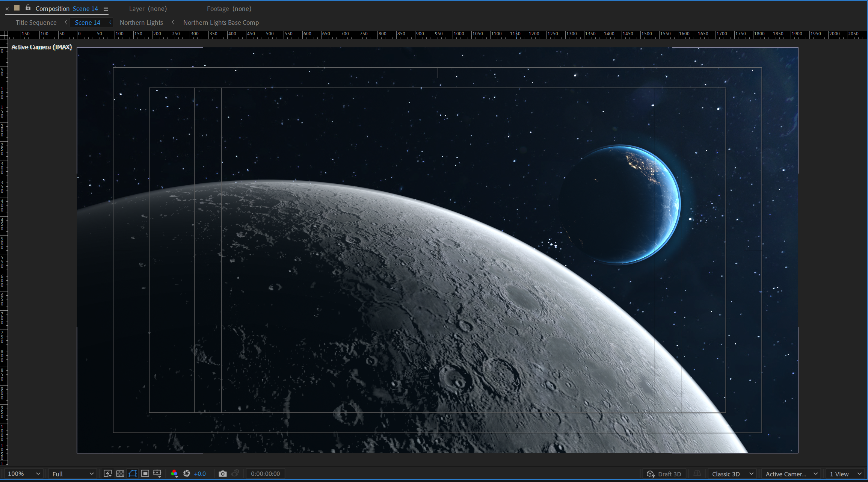Go to Title Sequence composition
The height and width of the screenshot is (482, 868).
pyautogui.click(x=36, y=23)
